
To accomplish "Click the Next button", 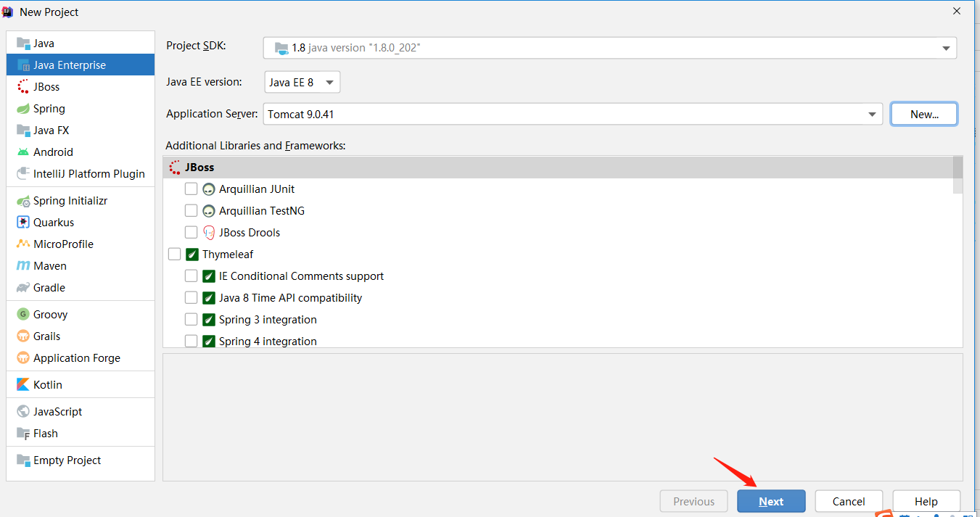I will click(x=771, y=502).
